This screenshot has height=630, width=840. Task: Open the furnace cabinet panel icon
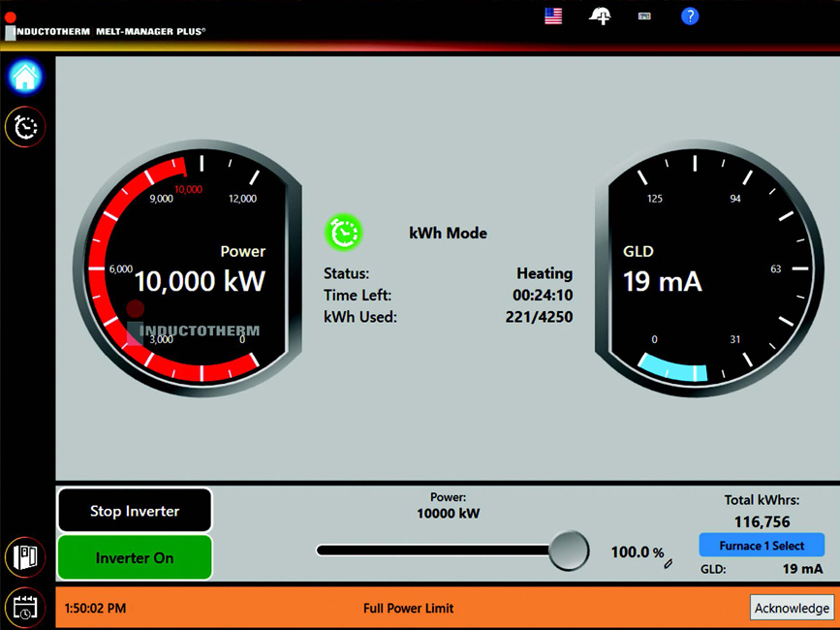pyautogui.click(x=25, y=557)
